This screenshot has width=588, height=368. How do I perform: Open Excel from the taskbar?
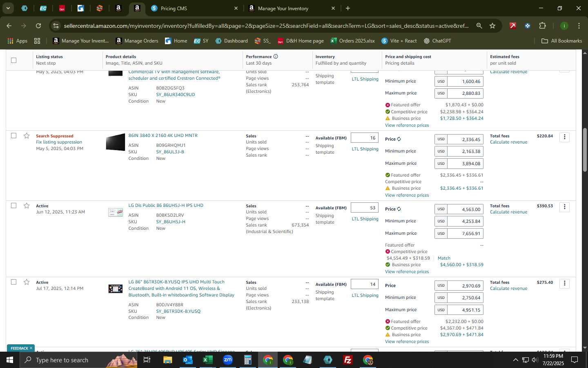pos(207,360)
